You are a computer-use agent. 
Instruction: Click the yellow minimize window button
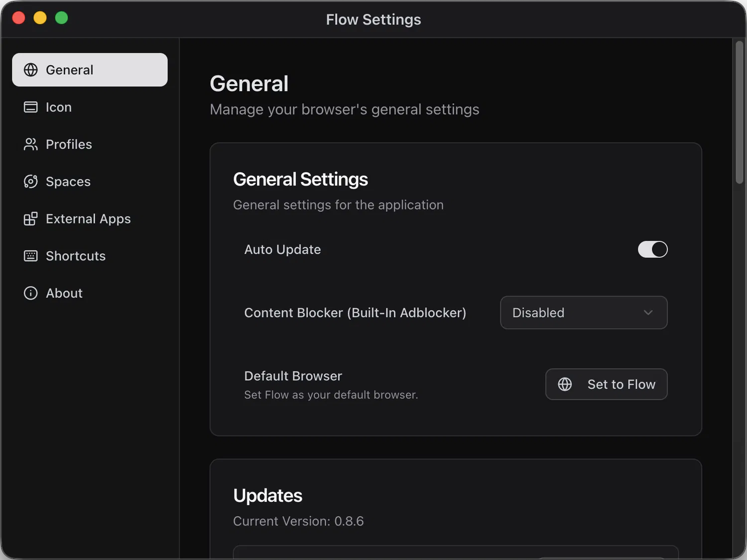pyautogui.click(x=40, y=18)
